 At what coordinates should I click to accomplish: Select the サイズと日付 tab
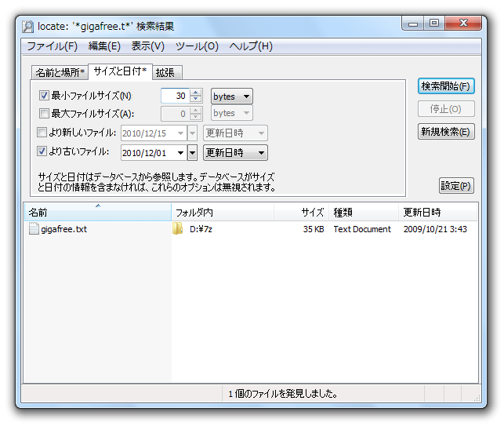pos(120,71)
